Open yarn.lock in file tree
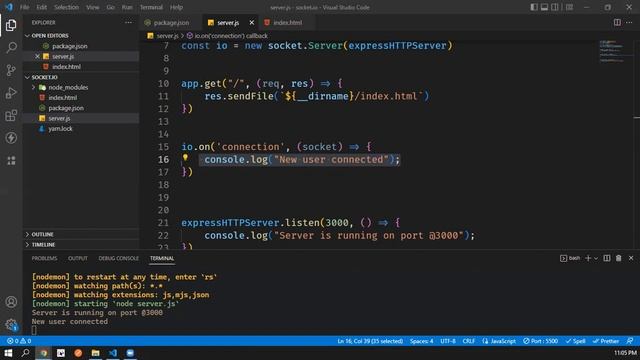Image resolution: width=640 pixels, height=360 pixels. 60,129
